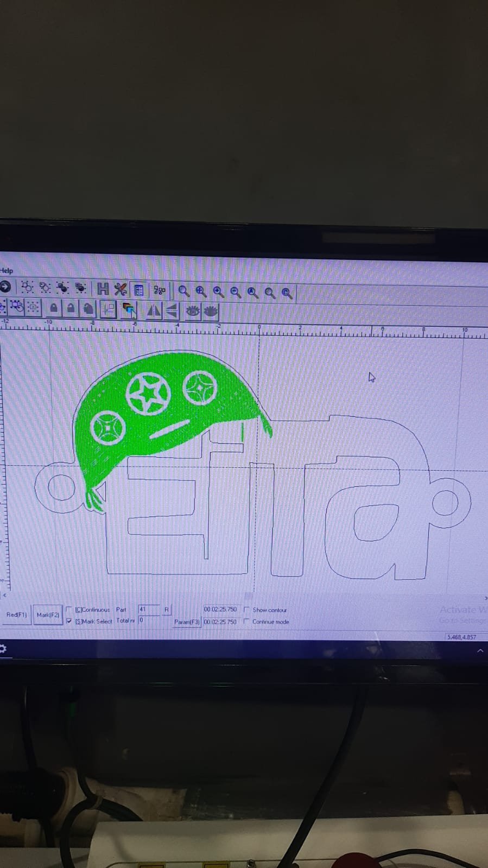Click the Part count input field

pos(149,610)
